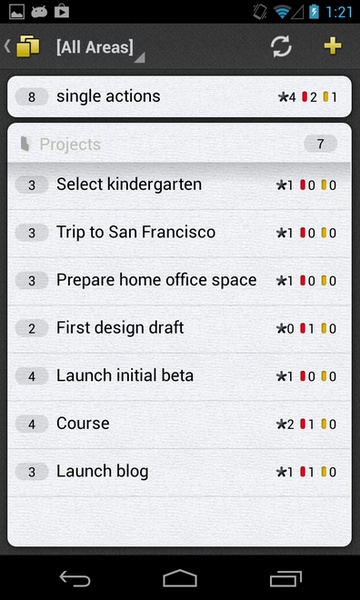Open Trip to San Francisco project
This screenshot has width=360, height=600.
(179, 233)
